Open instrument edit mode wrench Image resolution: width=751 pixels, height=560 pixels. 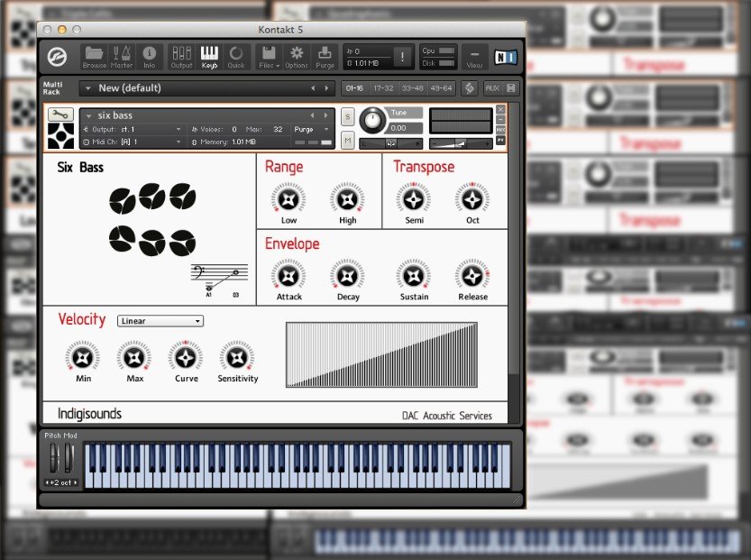coord(60,114)
